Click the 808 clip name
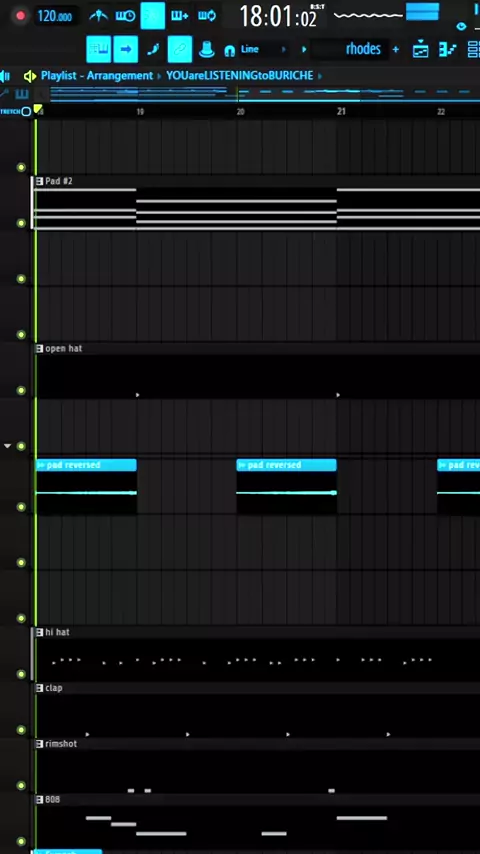This screenshot has height=854, width=480. pos(52,800)
